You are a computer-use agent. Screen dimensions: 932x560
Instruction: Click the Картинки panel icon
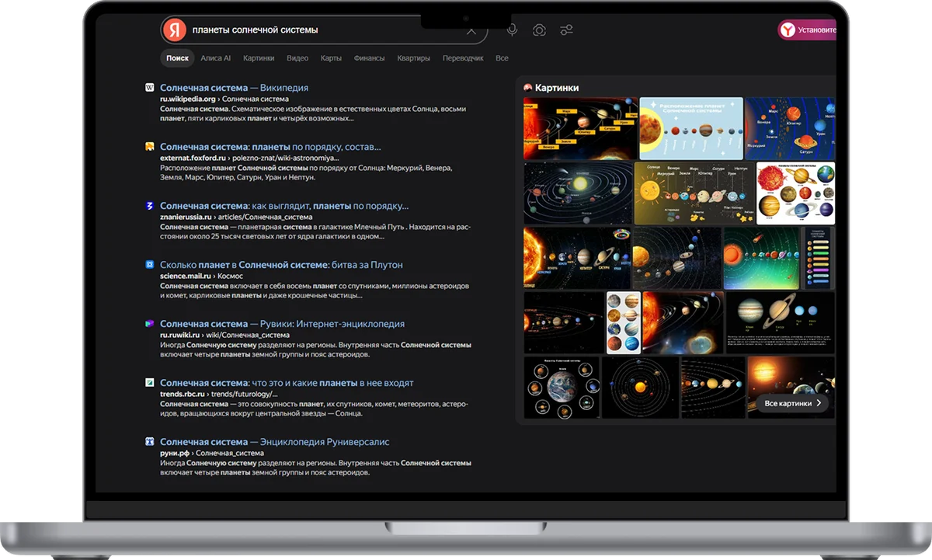coord(528,88)
